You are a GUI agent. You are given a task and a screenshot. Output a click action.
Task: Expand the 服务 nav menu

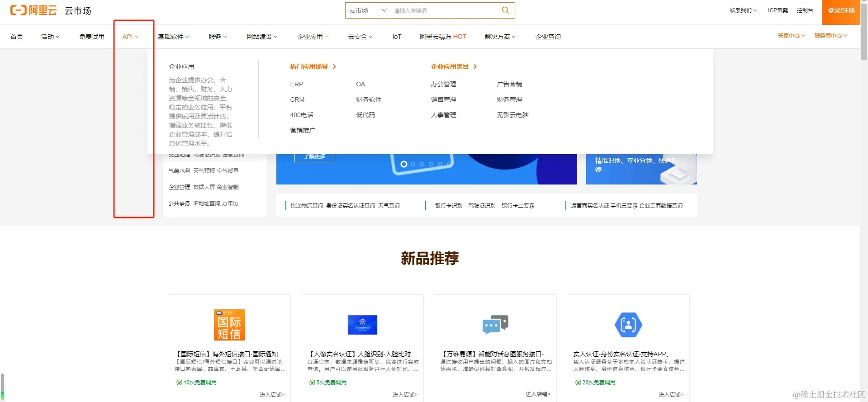point(218,37)
